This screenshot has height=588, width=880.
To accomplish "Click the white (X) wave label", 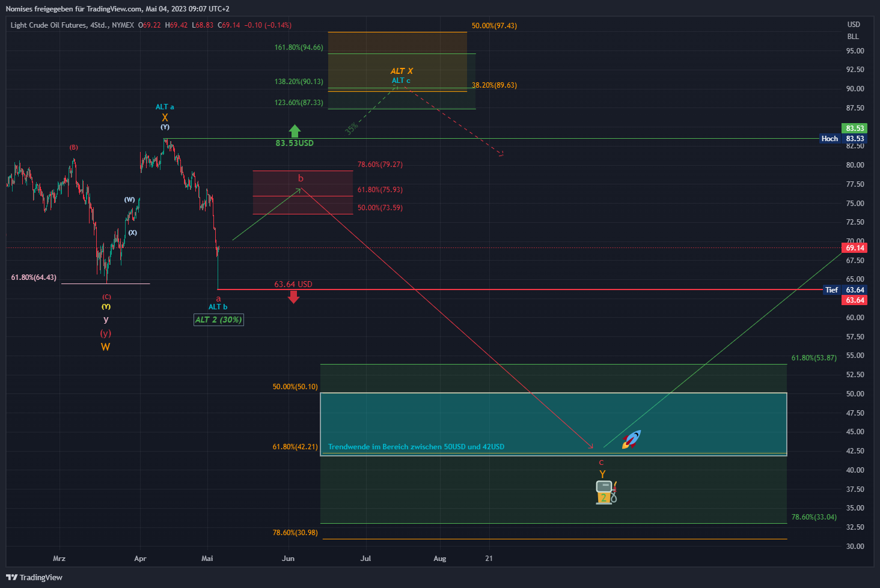I will click(132, 232).
